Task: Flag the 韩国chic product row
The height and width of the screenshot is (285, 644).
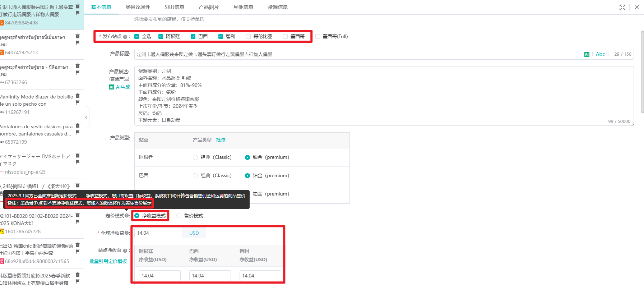Action: pyautogui.click(x=78, y=252)
